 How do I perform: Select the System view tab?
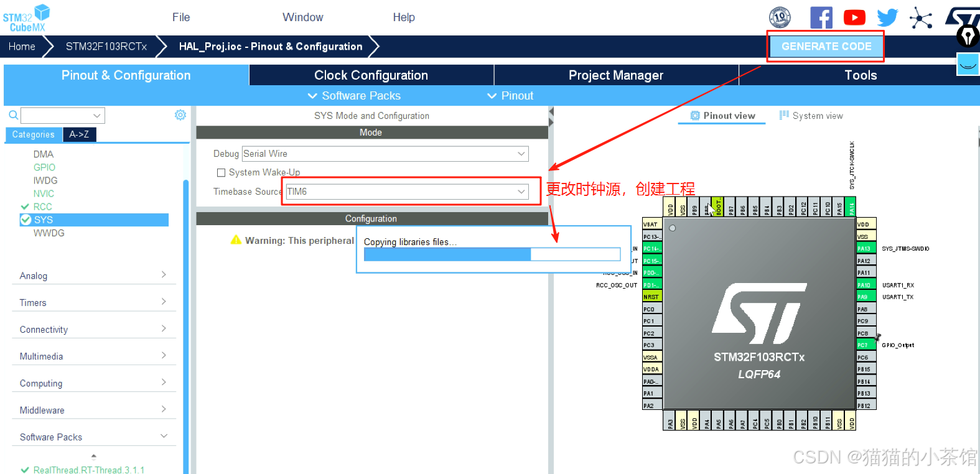point(811,116)
